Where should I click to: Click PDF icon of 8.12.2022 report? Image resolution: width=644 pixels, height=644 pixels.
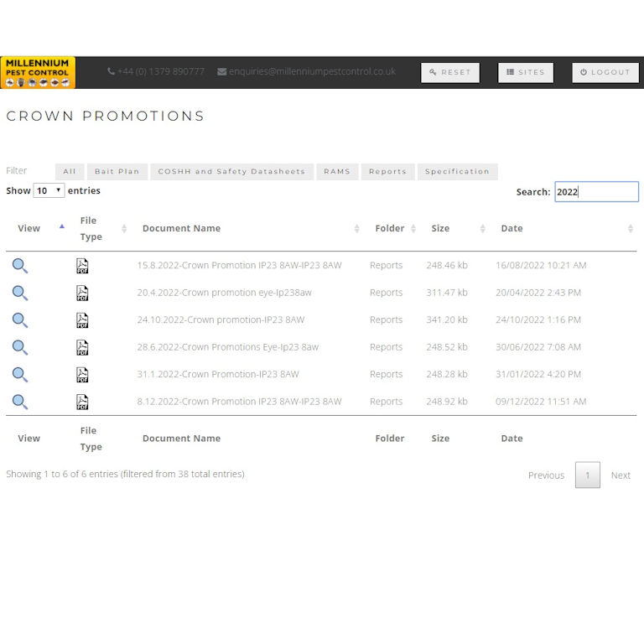tap(82, 402)
